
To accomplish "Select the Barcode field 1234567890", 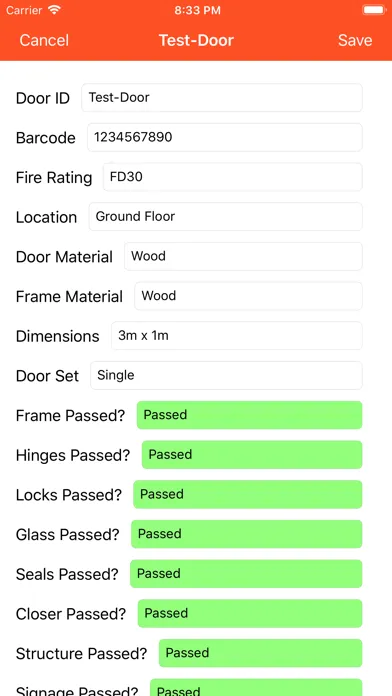I will coord(225,137).
